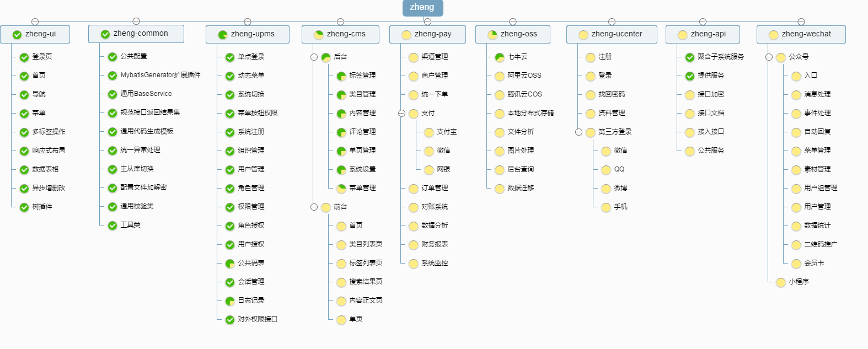The image size is (868, 349).
Task: Collapse the zheng-ui branch
Action: pyautogui.click(x=35, y=22)
